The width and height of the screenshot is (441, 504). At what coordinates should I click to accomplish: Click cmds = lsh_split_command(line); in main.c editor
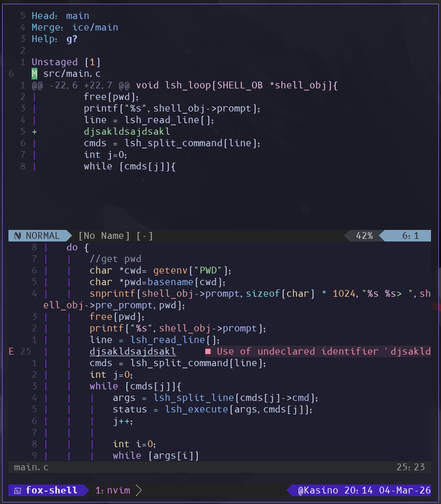click(178, 363)
